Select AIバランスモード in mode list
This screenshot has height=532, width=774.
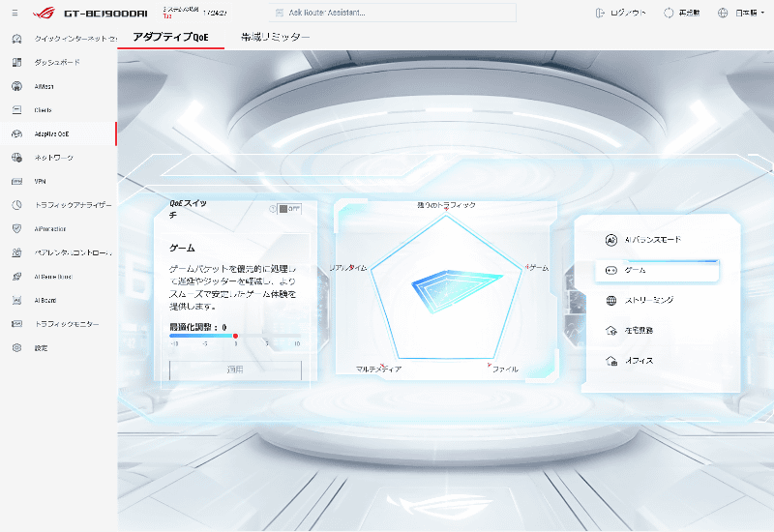[657, 240]
